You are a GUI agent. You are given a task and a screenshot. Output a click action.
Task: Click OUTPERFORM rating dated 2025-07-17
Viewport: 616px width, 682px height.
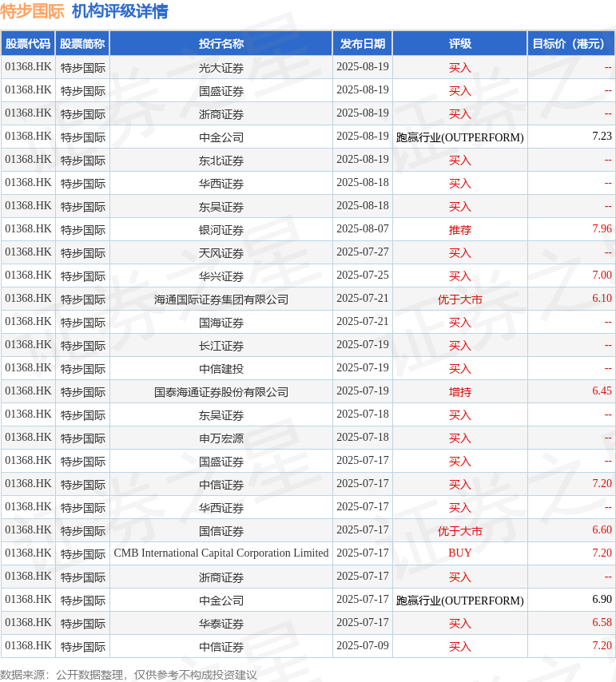(x=460, y=601)
